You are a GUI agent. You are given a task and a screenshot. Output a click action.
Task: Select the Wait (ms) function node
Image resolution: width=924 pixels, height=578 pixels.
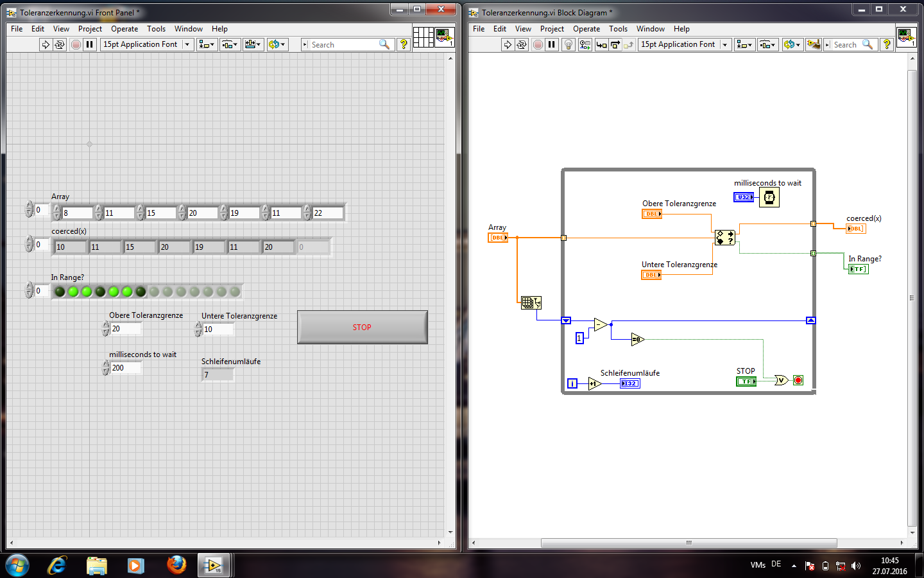click(x=769, y=198)
